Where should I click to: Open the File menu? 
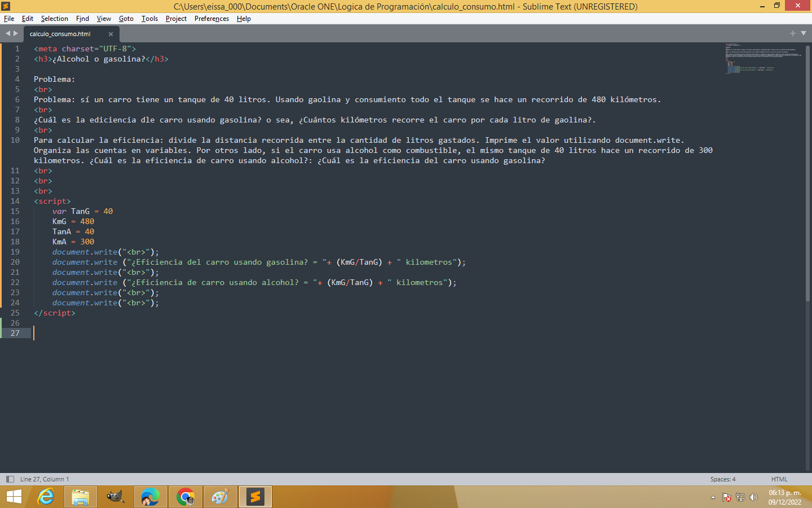[9, 19]
